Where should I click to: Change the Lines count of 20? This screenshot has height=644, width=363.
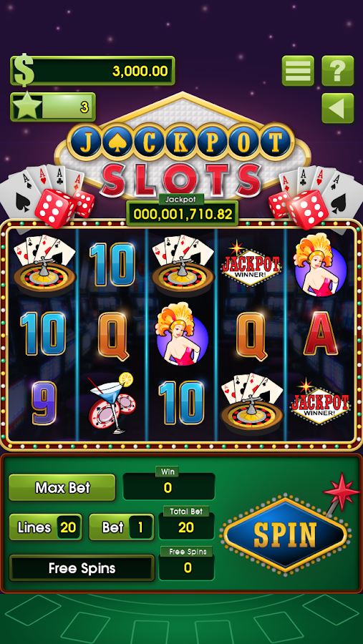(x=46, y=527)
